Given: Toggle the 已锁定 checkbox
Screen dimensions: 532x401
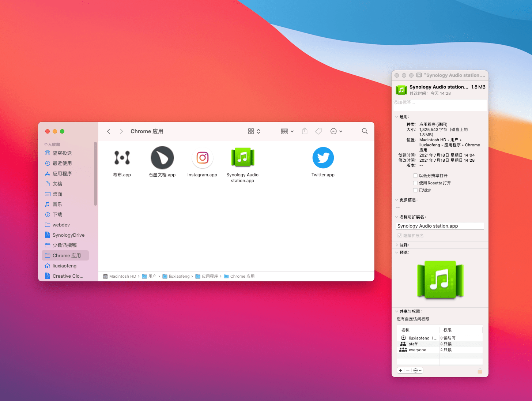Looking at the screenshot, I should 415,190.
